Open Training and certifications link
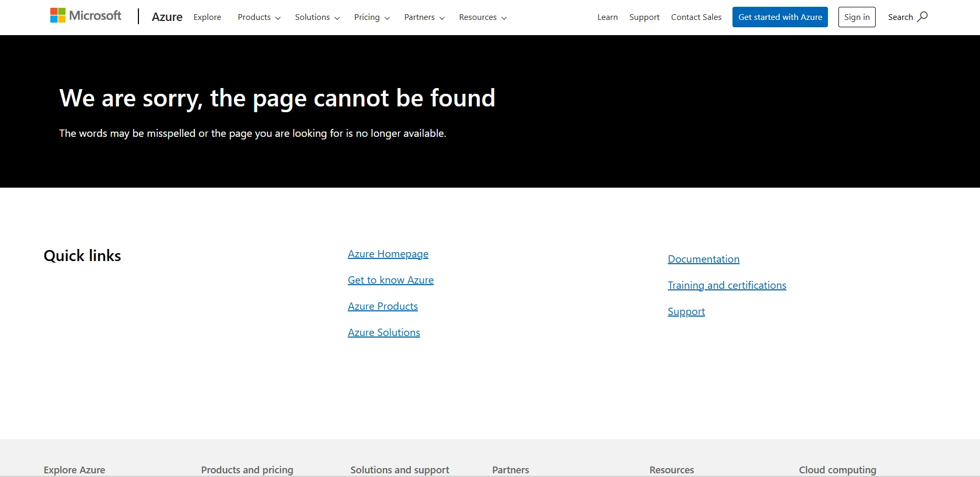Viewport: 980px width, 477px height. pyautogui.click(x=727, y=285)
